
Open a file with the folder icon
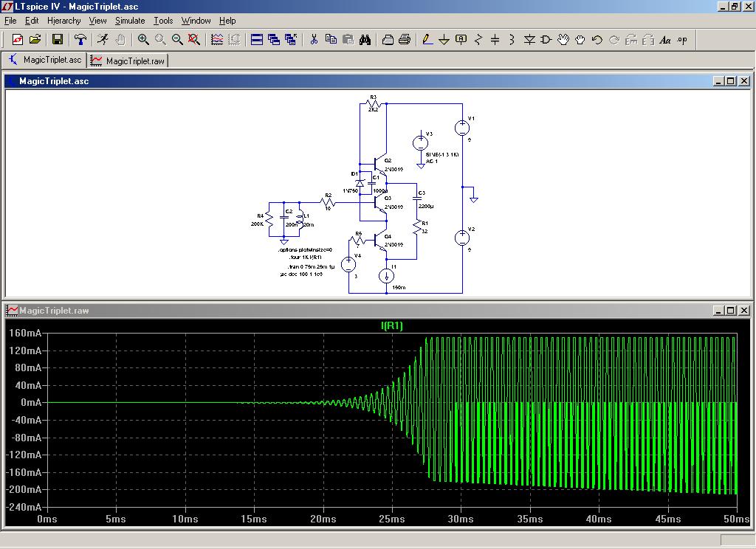coord(35,40)
